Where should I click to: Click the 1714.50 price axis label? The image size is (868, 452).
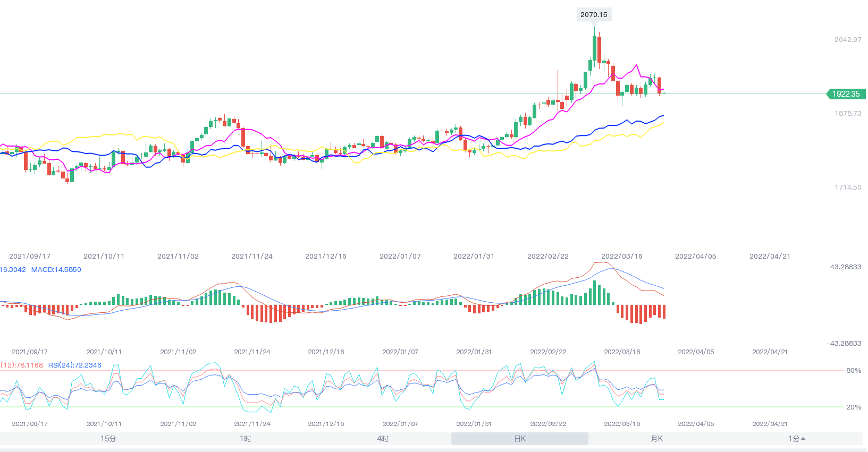[x=848, y=187]
